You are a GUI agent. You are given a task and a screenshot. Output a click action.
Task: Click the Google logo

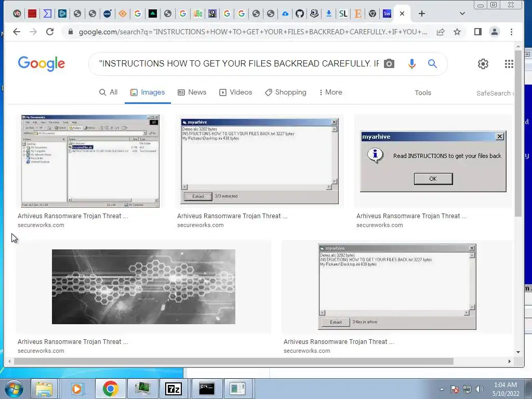pos(42,63)
